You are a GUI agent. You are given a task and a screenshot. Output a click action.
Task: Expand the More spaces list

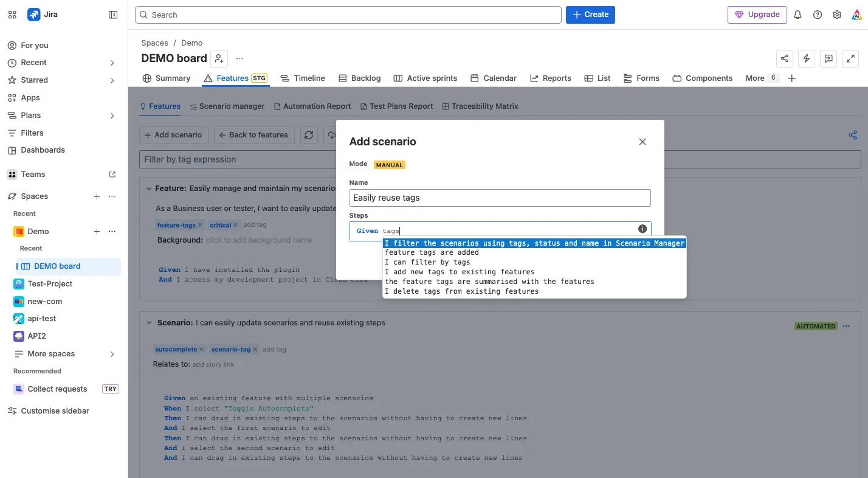click(112, 354)
